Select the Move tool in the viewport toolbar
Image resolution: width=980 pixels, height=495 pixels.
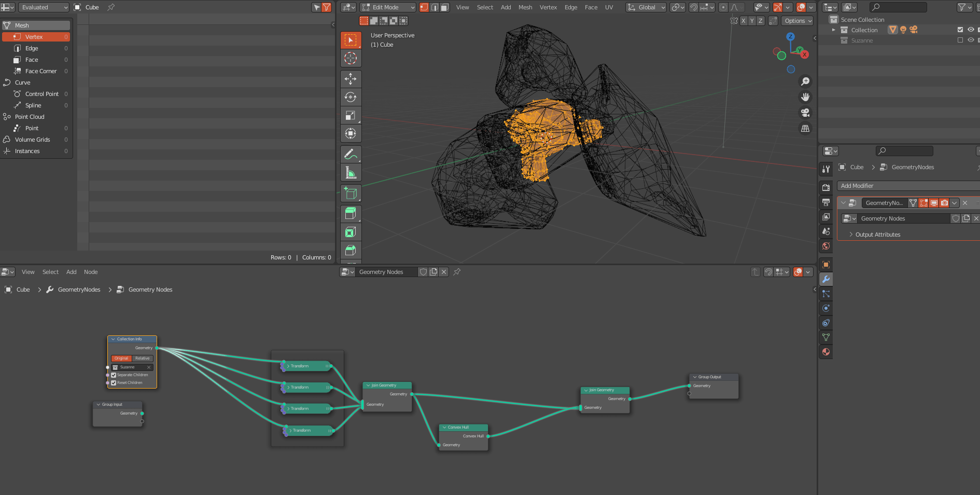tap(351, 79)
